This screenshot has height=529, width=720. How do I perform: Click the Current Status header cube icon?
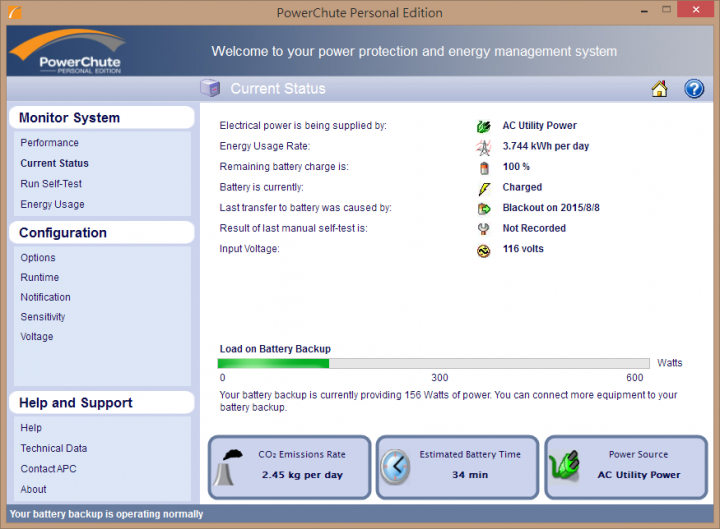coord(210,88)
